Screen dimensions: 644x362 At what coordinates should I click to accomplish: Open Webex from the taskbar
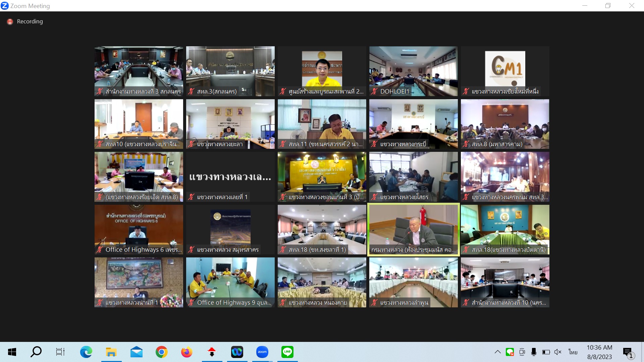(237, 352)
